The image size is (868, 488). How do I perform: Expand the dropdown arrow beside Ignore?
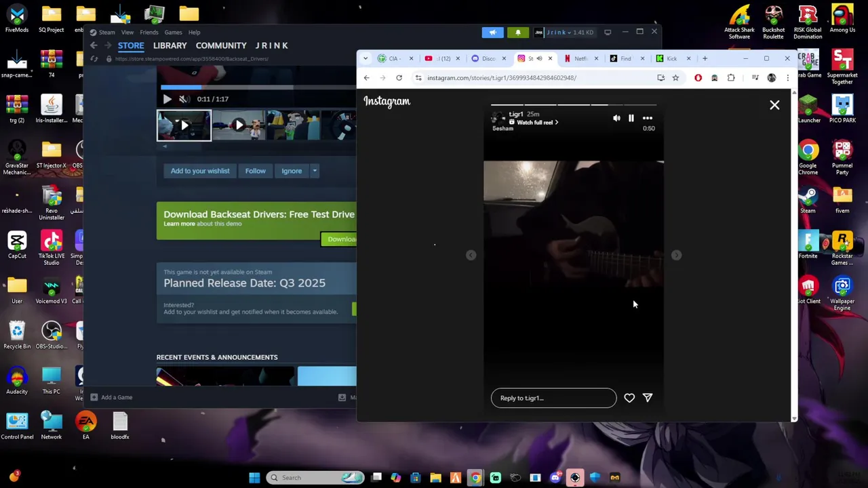pyautogui.click(x=315, y=171)
